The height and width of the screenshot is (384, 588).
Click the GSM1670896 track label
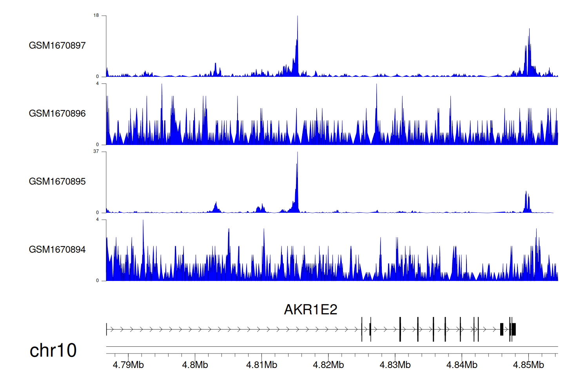(57, 114)
